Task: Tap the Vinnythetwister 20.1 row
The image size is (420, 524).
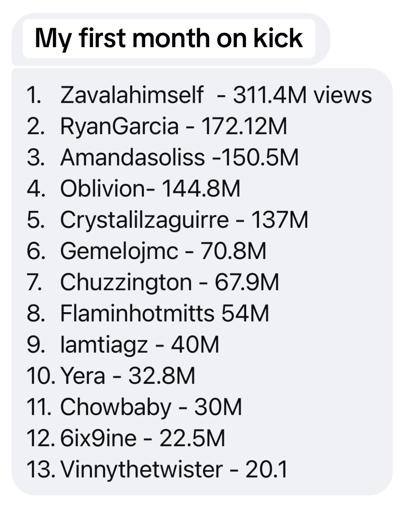Action: point(157,469)
